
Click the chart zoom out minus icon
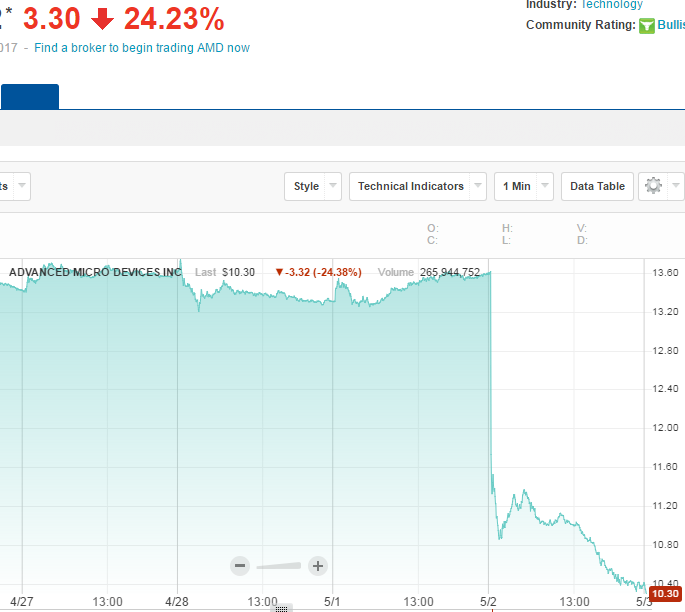(x=240, y=566)
